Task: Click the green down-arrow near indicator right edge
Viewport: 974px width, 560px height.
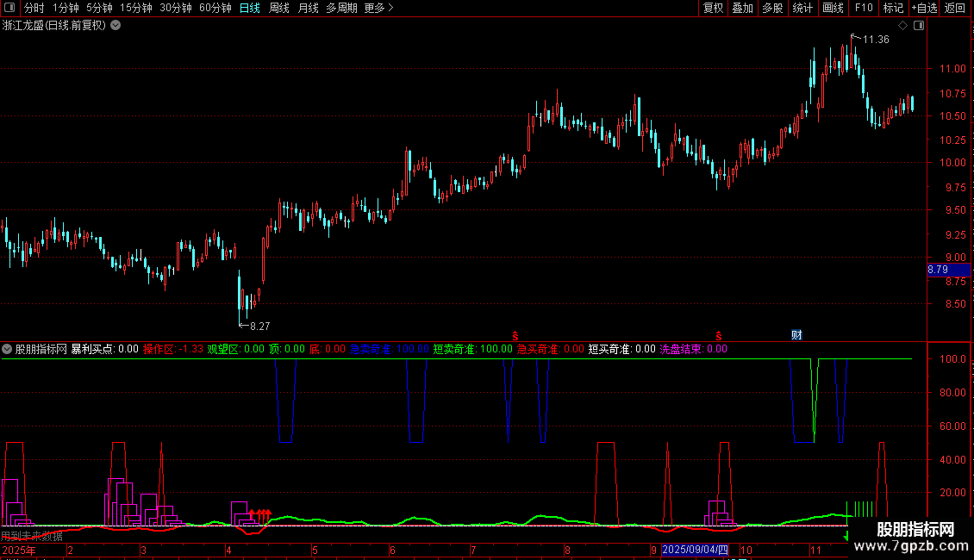Action: pyautogui.click(x=846, y=536)
